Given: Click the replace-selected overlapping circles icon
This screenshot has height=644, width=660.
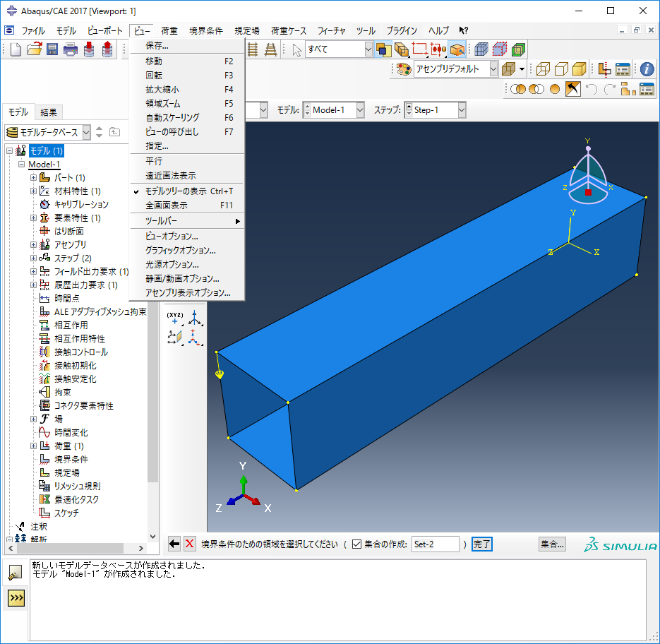Looking at the screenshot, I should 517,89.
